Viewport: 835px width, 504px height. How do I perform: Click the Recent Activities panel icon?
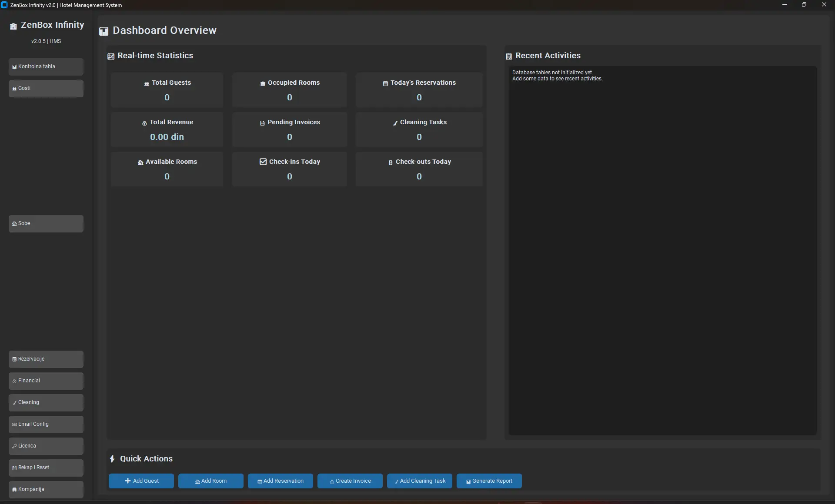click(x=508, y=56)
